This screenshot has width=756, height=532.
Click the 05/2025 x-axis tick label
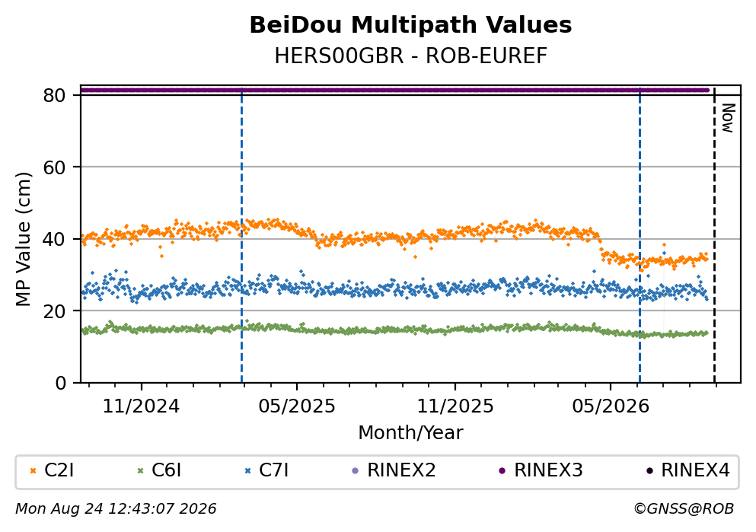296,406
